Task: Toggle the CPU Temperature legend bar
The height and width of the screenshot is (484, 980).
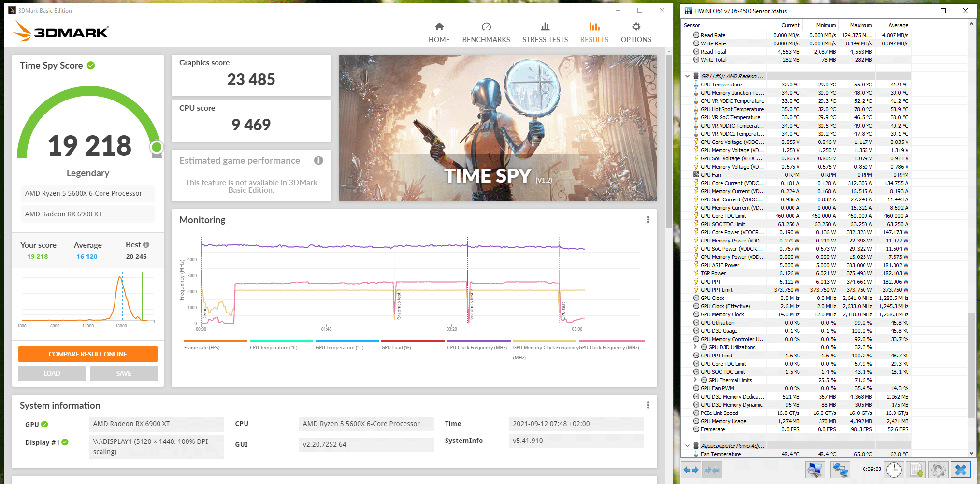Action: pyautogui.click(x=281, y=341)
